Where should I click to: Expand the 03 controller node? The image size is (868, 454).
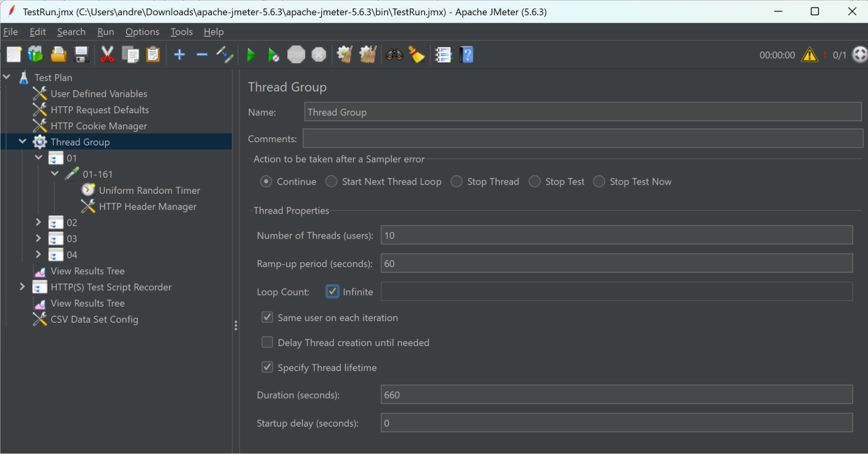(39, 238)
